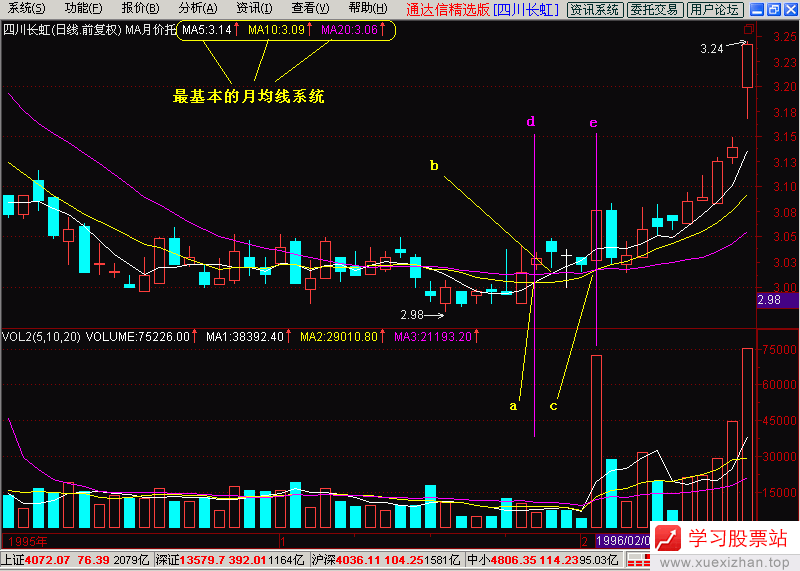This screenshot has width=800, height=571.
Task: Click the 1995年 timeline label
Action: (28, 541)
